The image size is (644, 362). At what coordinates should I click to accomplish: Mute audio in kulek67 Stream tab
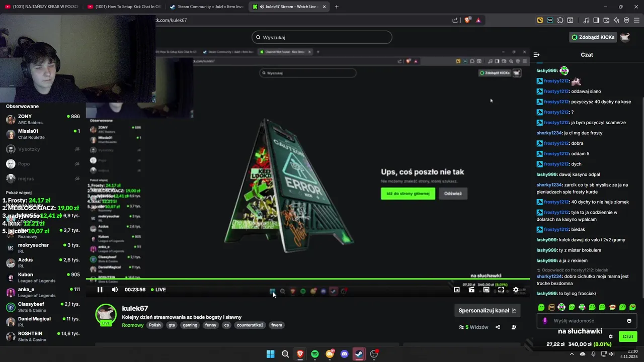[x=262, y=7]
